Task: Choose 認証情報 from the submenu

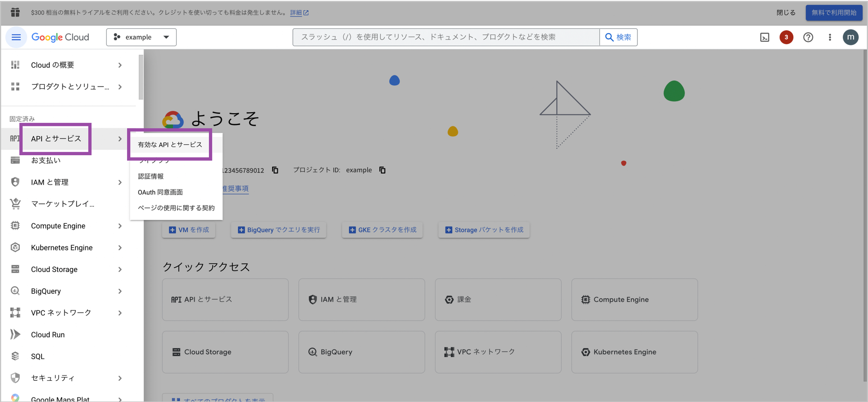Action: [151, 176]
